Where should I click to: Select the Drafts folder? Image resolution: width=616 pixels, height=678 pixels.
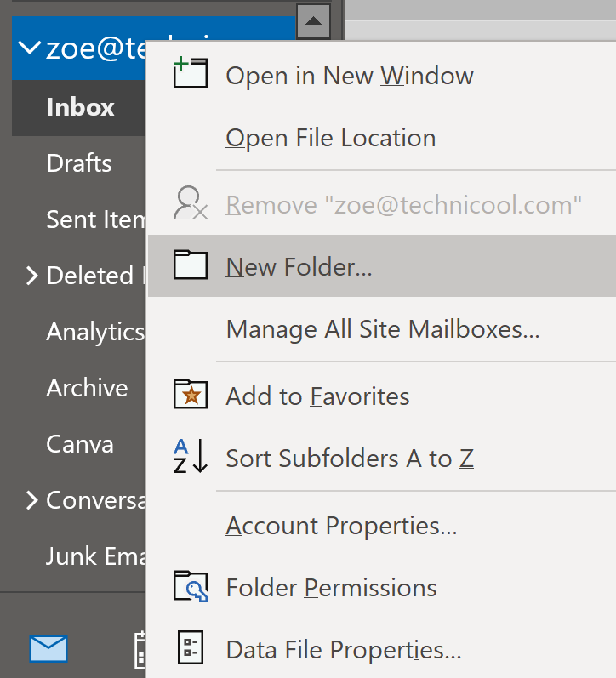(x=79, y=163)
